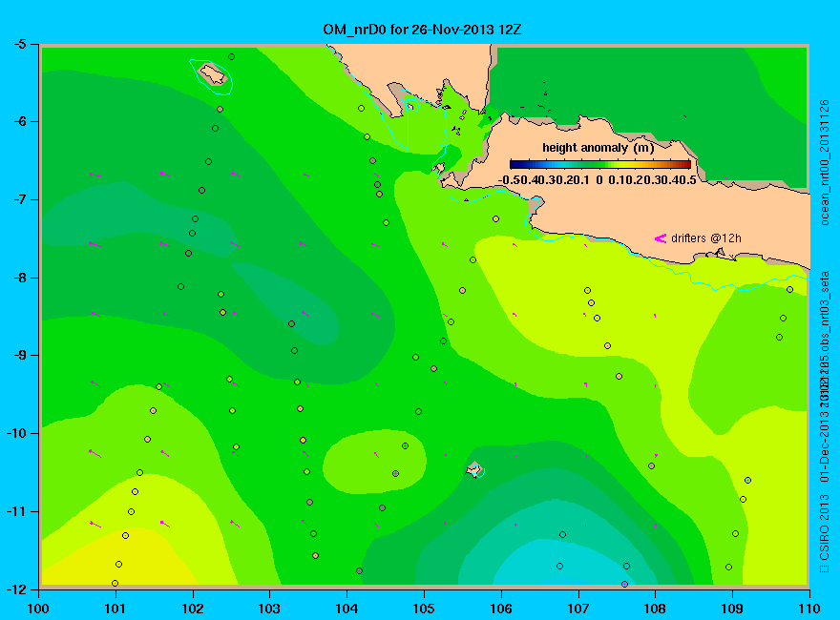The height and width of the screenshot is (620, 840).
Task: Click latitude tick label -5
Action: pos(19,44)
